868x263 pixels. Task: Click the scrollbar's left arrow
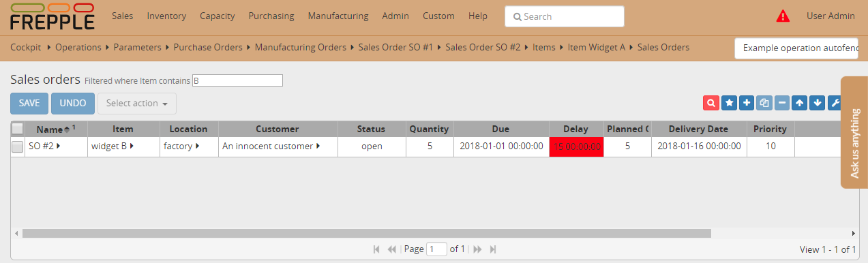click(16, 233)
